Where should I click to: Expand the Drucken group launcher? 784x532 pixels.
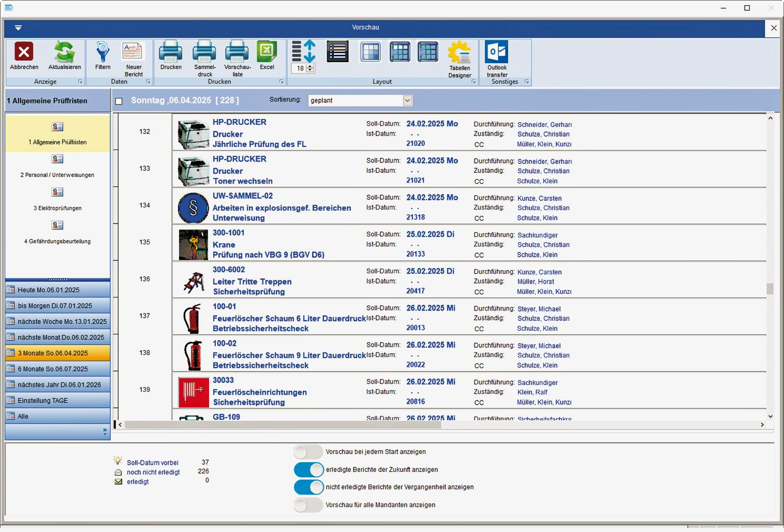point(282,82)
